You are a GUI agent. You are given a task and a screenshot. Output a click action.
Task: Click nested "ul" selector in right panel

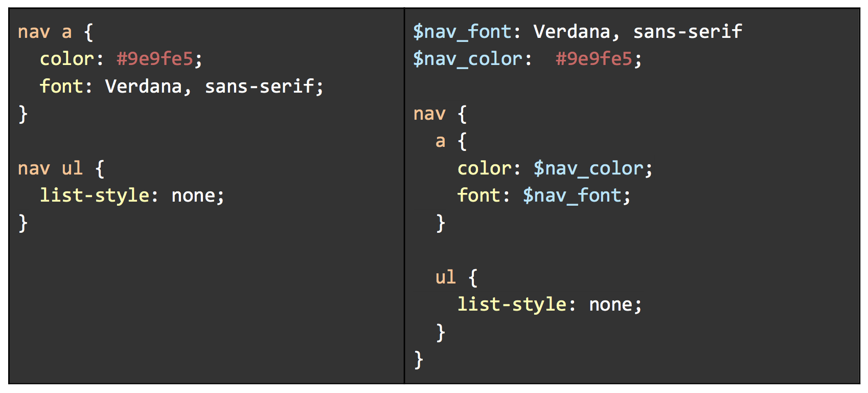click(445, 277)
